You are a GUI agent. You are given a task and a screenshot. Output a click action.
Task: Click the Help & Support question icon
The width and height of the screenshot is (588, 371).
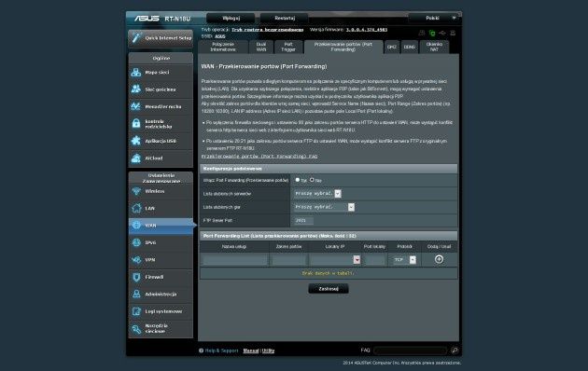(x=201, y=350)
